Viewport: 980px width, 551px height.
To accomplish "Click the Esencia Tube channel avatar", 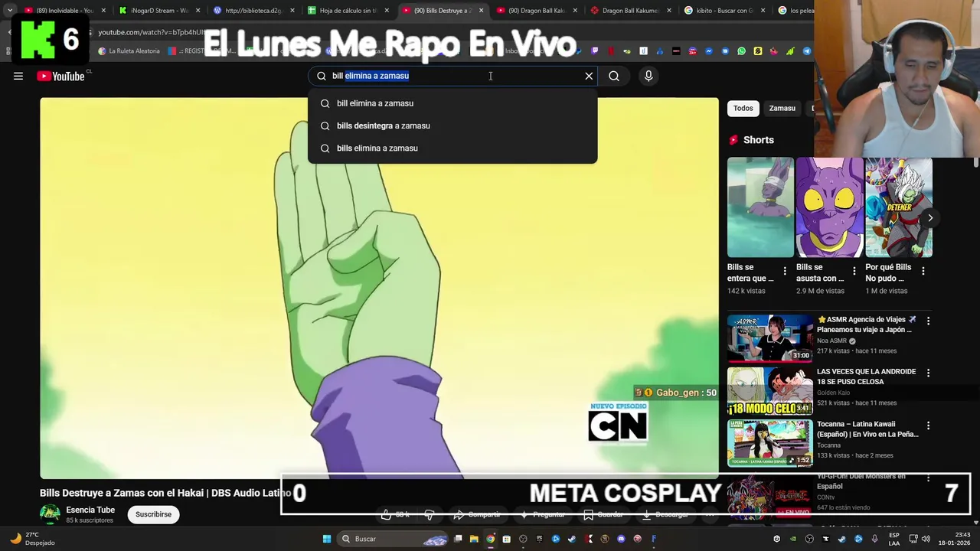I will pyautogui.click(x=50, y=514).
